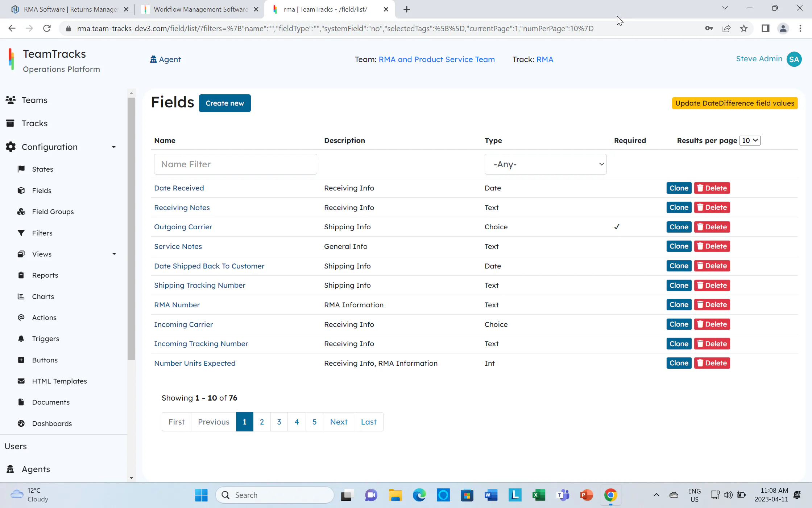812x508 pixels.
Task: Open the Date Received field link
Action: (x=179, y=188)
